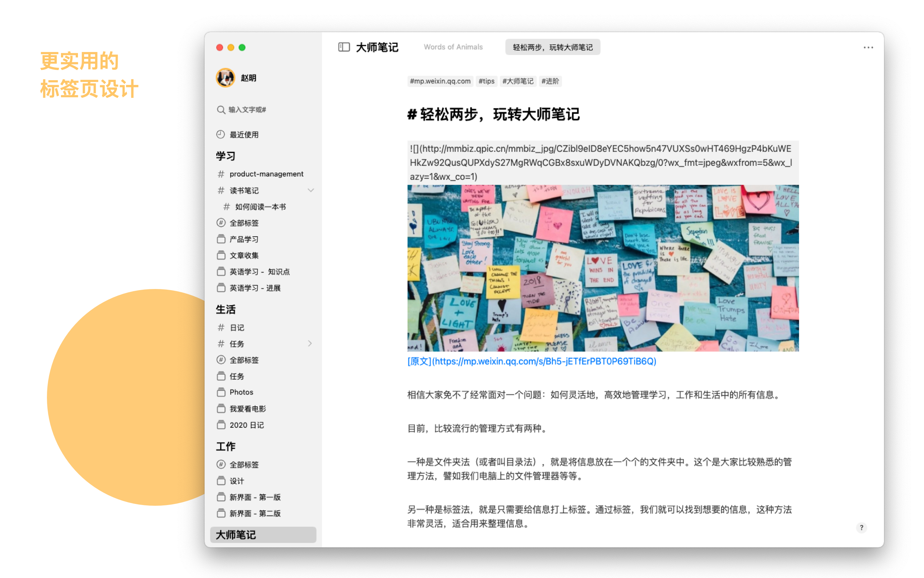Click the notebook icon next to Photos
The image size is (924, 578).
[221, 392]
